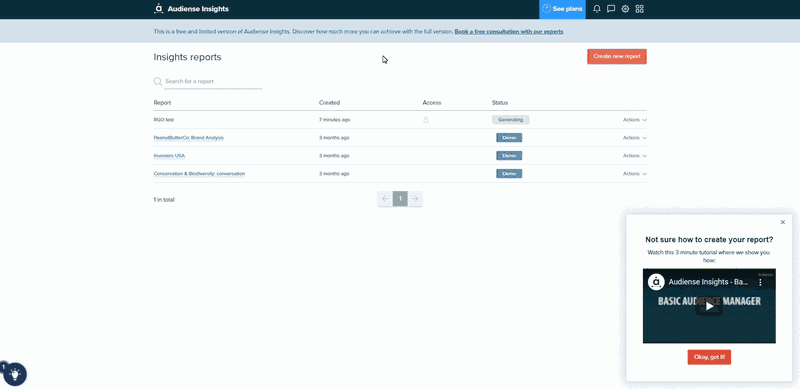Open Conservation & Biodiversity: conversation report
The height and width of the screenshot is (389, 800).
pos(199,174)
